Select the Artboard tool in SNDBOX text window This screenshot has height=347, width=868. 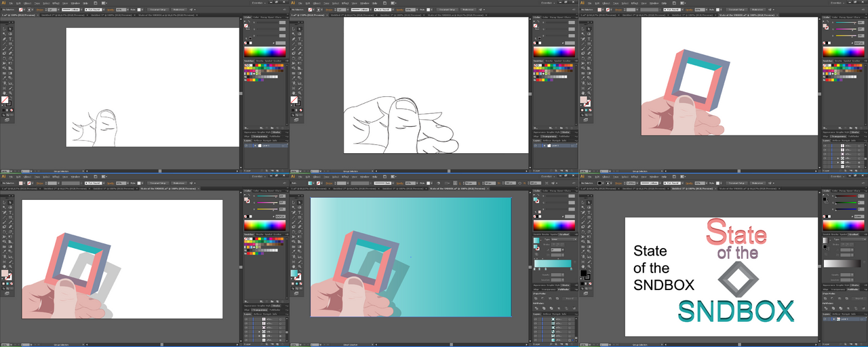point(583,262)
